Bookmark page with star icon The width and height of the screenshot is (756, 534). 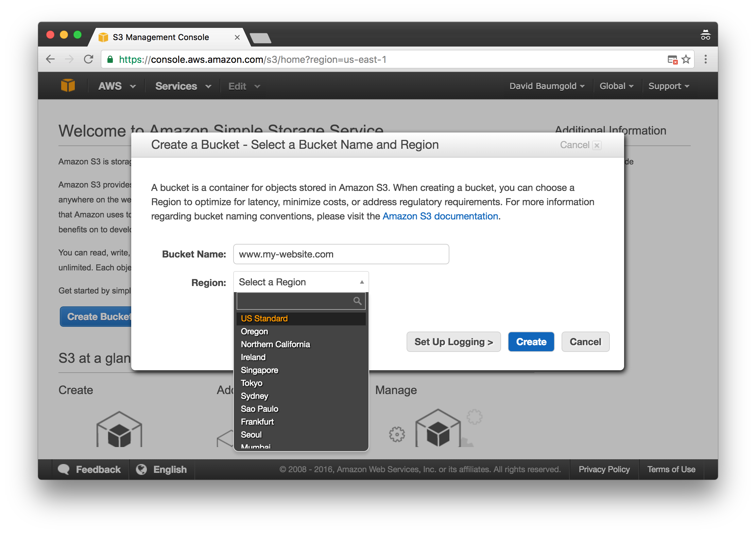[x=686, y=59]
